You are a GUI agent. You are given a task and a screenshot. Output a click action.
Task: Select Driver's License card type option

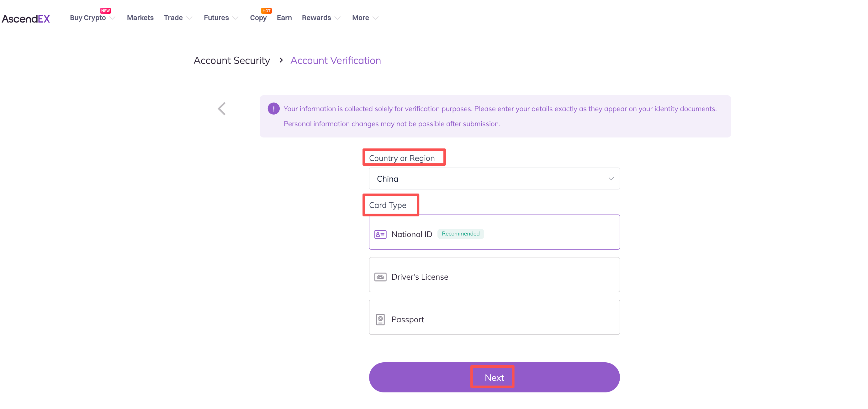[494, 275]
